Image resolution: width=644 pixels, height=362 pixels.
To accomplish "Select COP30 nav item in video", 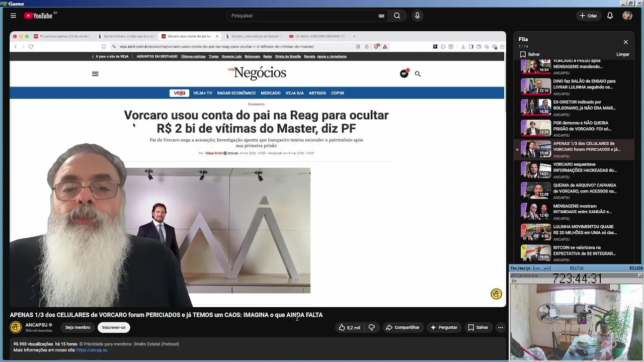I will pyautogui.click(x=338, y=93).
